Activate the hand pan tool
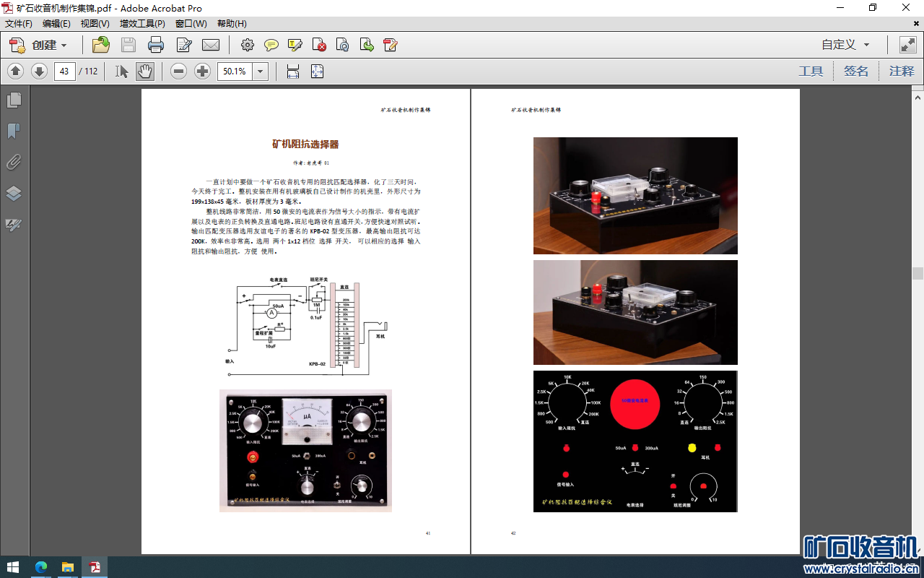Screen dimensions: 924x578 pyautogui.click(x=145, y=71)
